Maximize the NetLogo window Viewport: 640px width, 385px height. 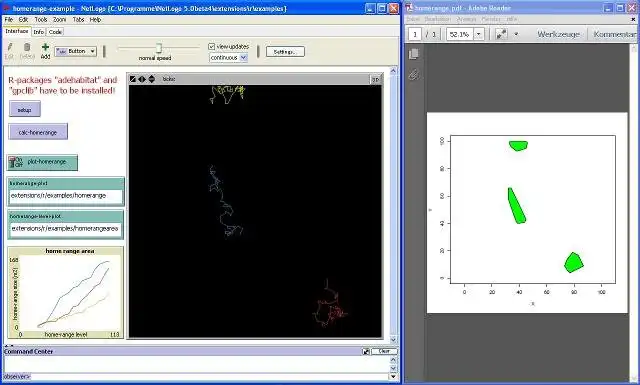(x=382, y=8)
